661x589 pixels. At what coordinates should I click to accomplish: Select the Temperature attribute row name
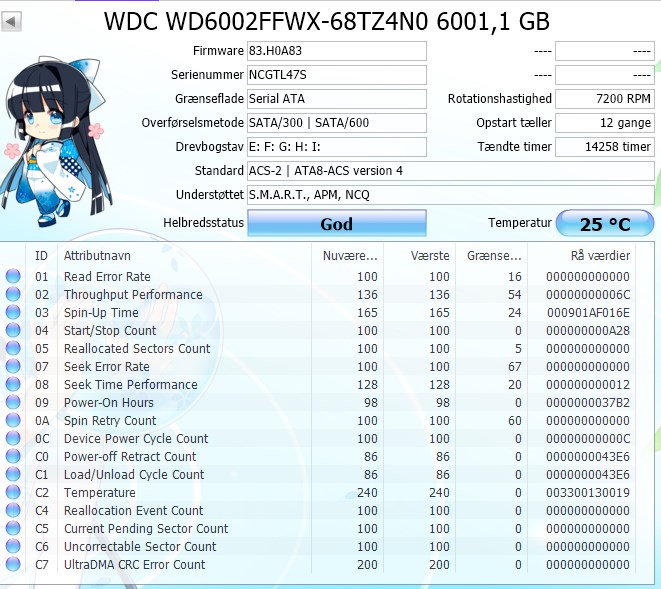100,492
